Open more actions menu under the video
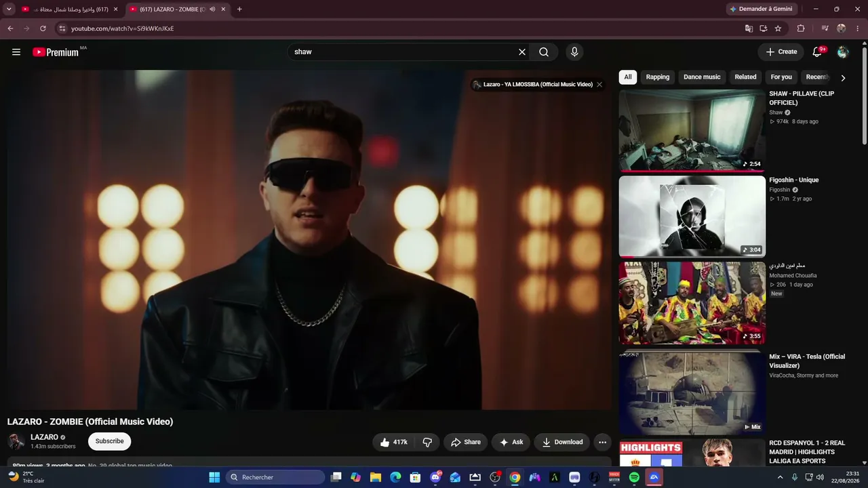Image resolution: width=868 pixels, height=488 pixels. 602,442
